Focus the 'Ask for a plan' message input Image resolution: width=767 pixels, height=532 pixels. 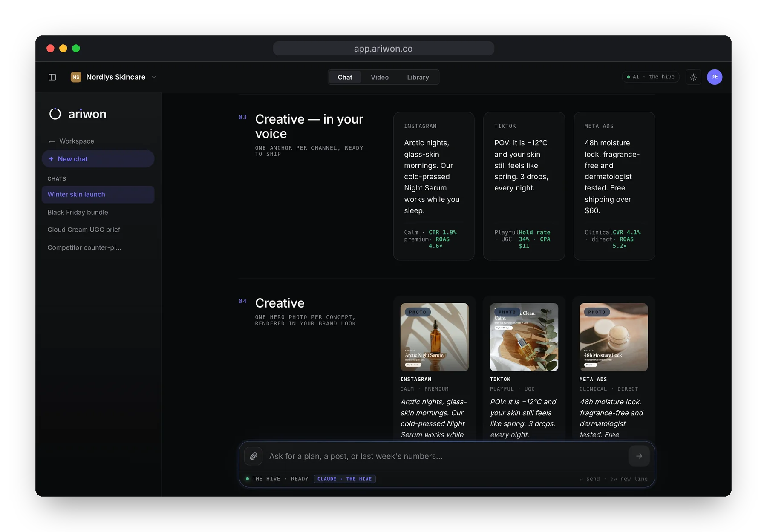[446, 456]
